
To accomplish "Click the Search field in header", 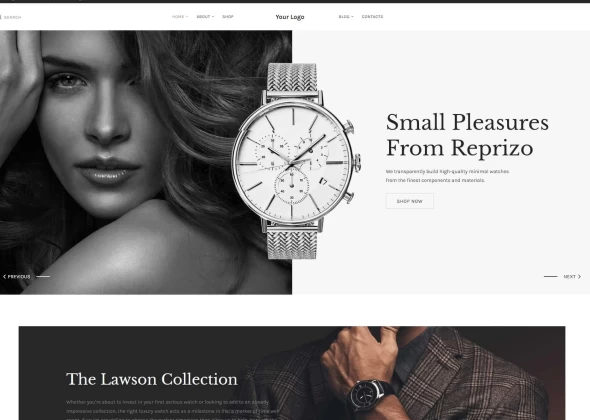I will coord(11,17).
